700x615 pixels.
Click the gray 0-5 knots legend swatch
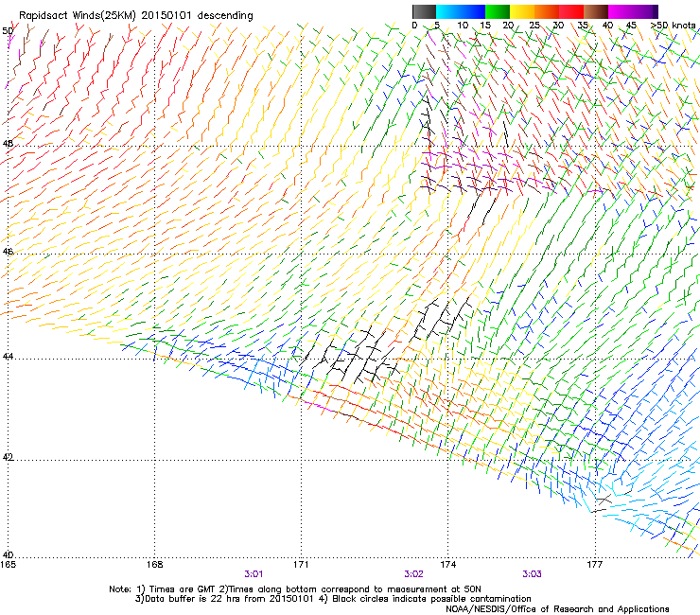click(424, 11)
